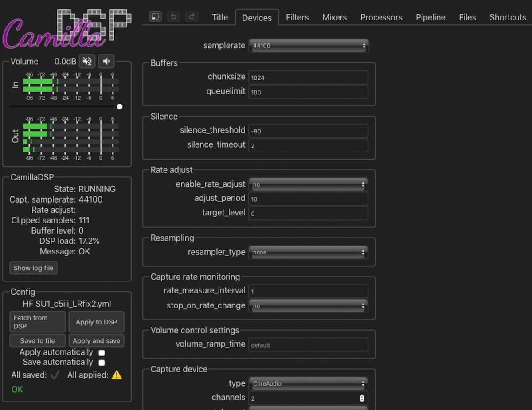
Task: Click the All saved checkmark icon
Action: 55,375
